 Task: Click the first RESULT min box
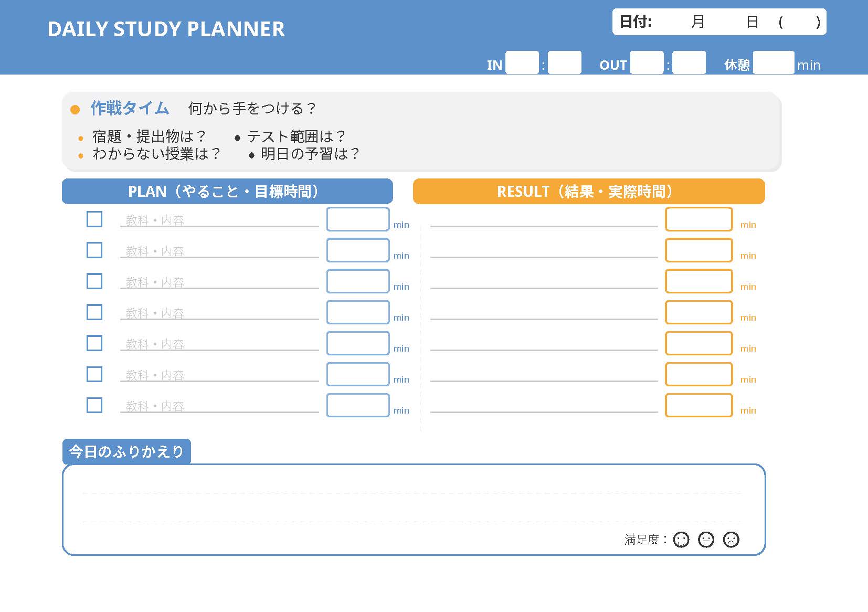click(x=698, y=219)
